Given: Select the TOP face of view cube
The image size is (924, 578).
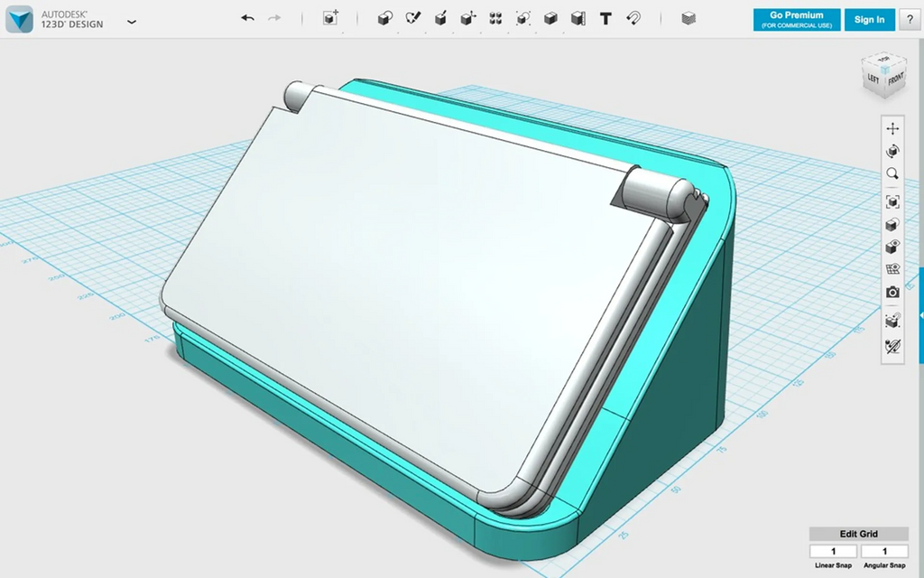Looking at the screenshot, I should coord(884,60).
